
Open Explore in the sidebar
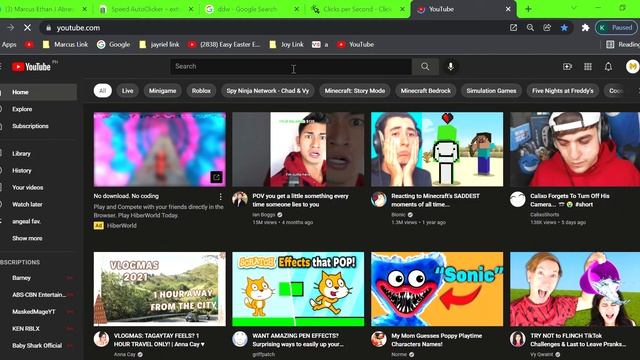[x=38, y=109]
